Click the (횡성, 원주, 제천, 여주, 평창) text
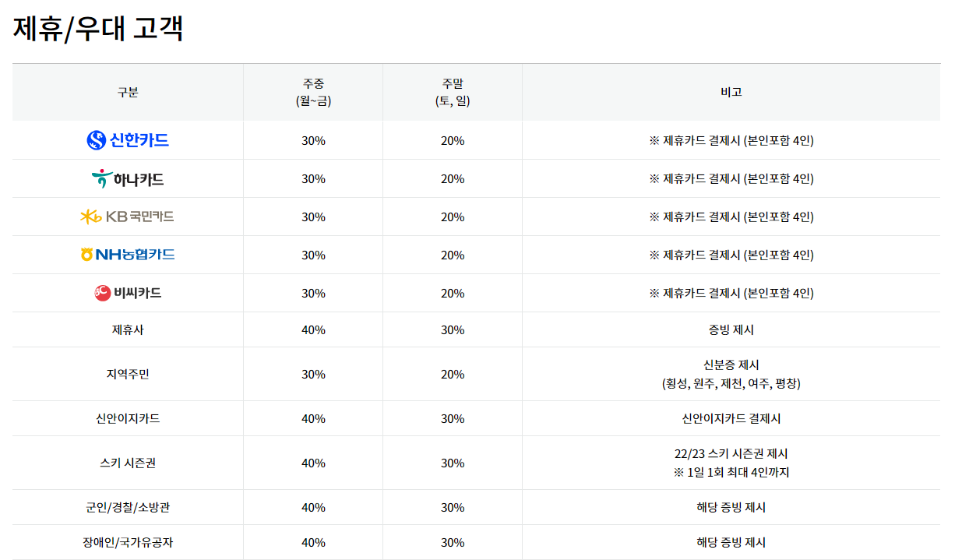 [731, 384]
